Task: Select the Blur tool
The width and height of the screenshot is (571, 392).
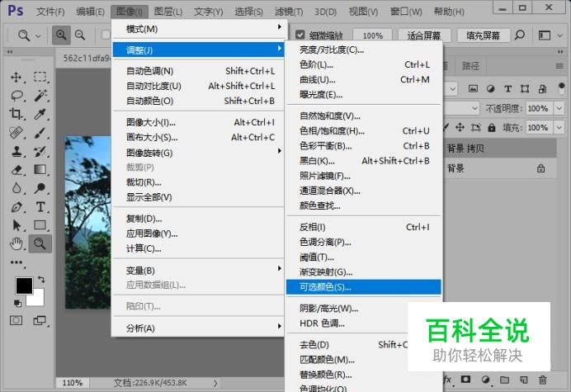Action: (16, 188)
